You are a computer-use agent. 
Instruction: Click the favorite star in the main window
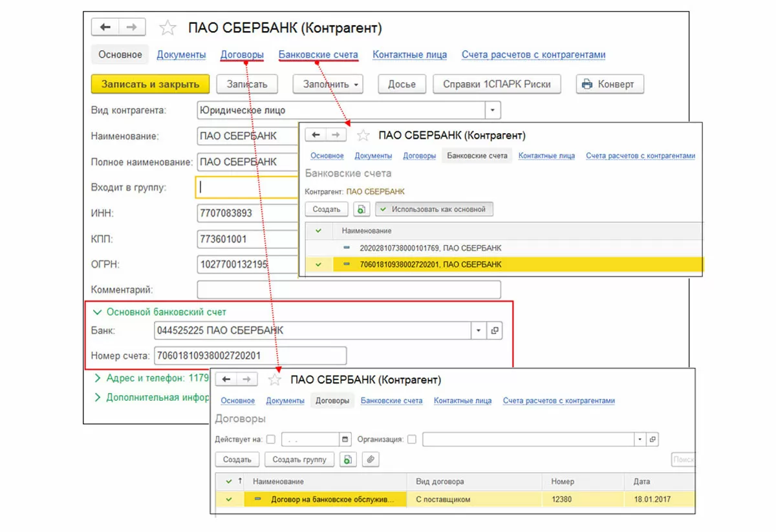point(167,28)
